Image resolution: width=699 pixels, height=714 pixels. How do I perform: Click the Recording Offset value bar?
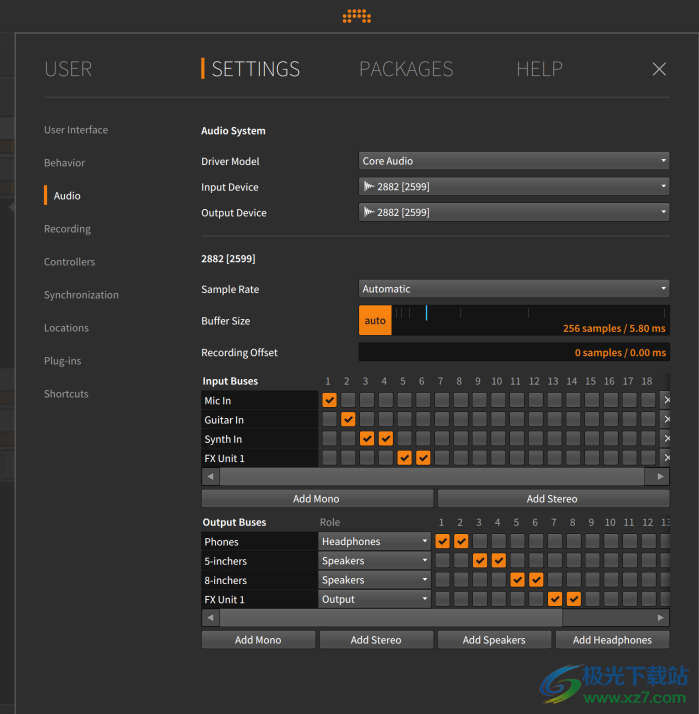[514, 352]
